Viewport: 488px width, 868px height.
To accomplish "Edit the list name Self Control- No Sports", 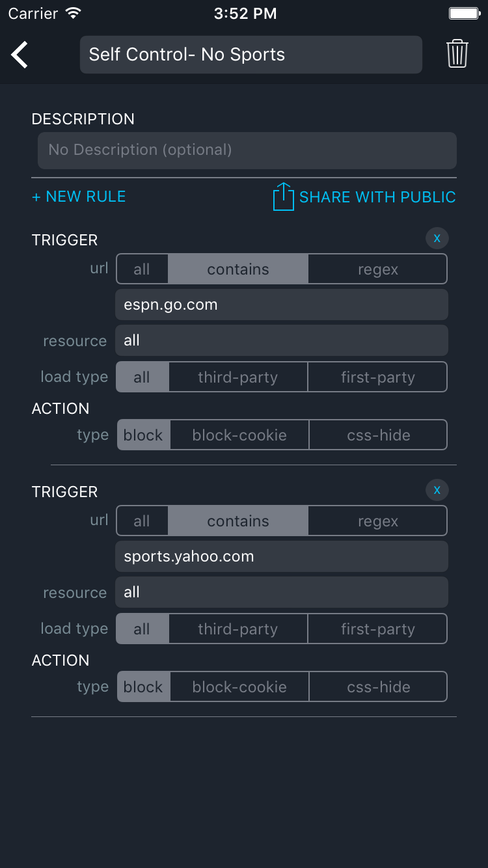I will pyautogui.click(x=251, y=55).
